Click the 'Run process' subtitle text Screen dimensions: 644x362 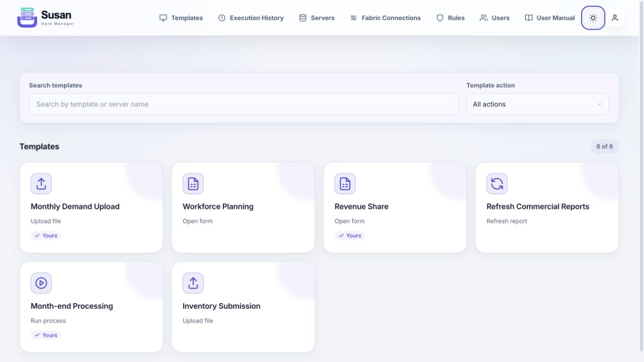48,320
